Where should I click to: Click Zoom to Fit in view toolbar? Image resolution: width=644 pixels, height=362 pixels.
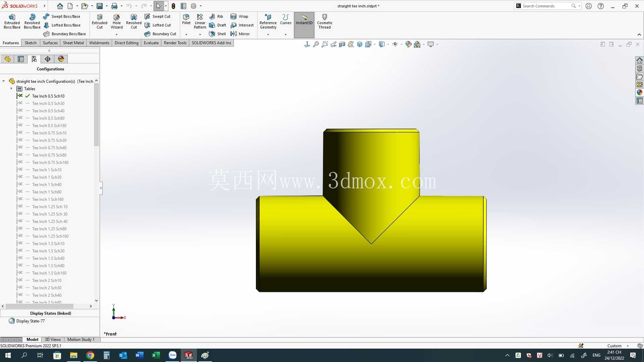(316, 44)
